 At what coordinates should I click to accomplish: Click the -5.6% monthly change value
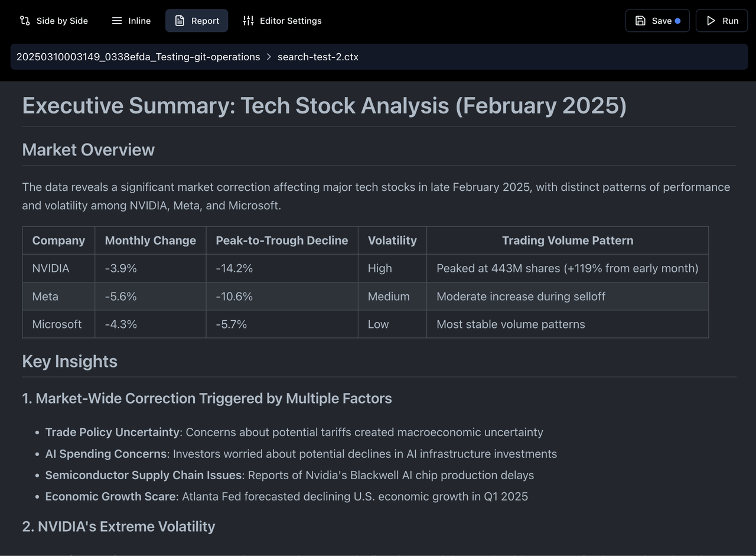tap(150, 296)
